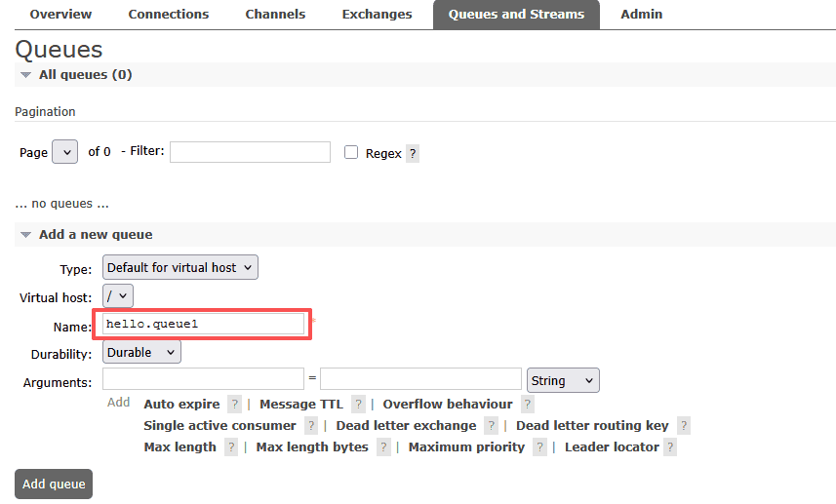Open the argument type String dropdown
836x504 pixels.
563,380
